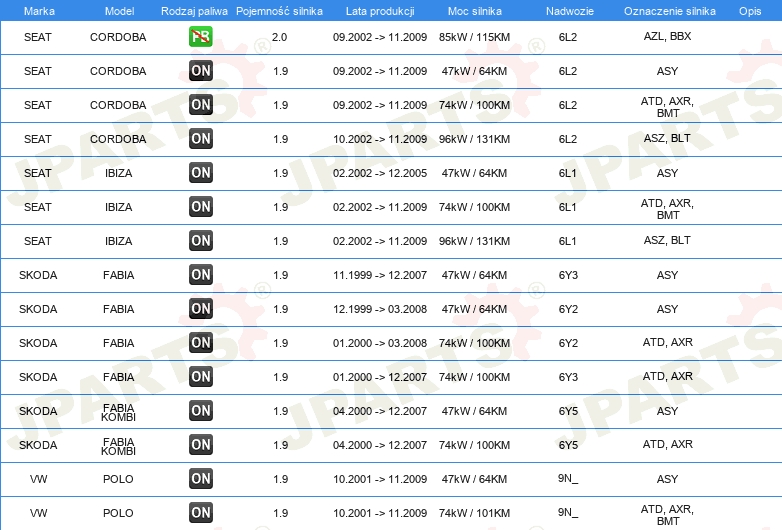The width and height of the screenshot is (782, 530).
Task: Select the 02.2002 -> 12.2005 production date cell
Action: click(380, 173)
